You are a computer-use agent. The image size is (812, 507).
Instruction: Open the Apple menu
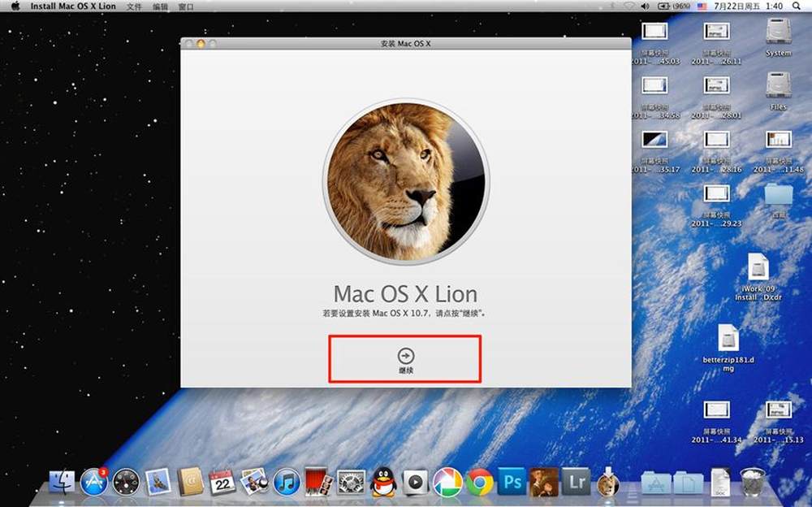point(15,6)
